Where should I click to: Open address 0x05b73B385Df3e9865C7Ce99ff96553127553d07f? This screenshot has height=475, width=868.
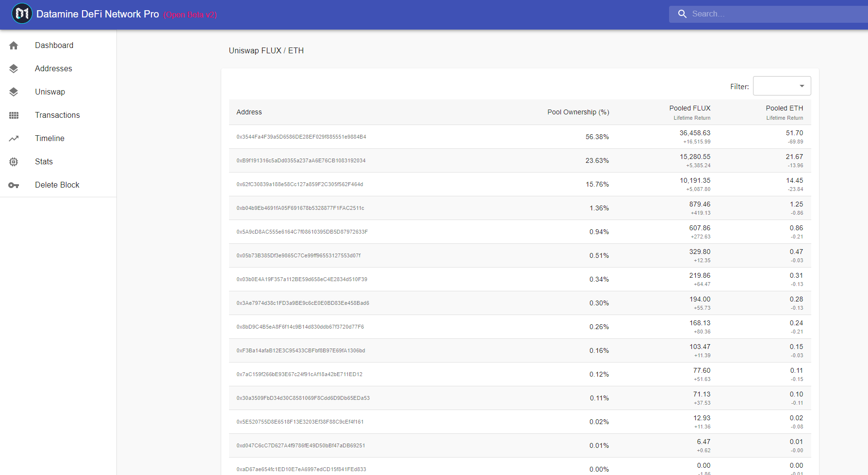point(298,255)
